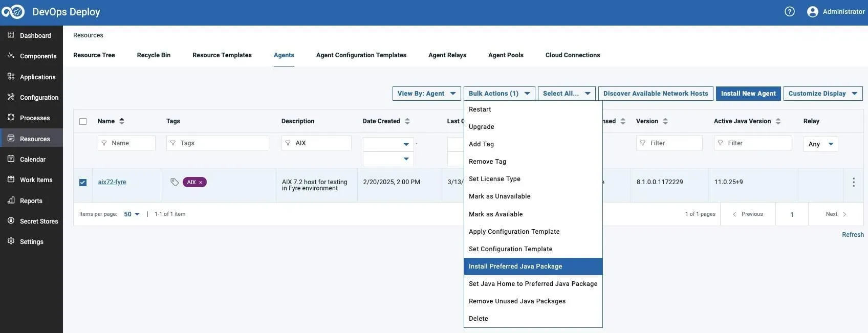Open the help question mark icon
This screenshot has height=333, width=868.
[790, 11]
